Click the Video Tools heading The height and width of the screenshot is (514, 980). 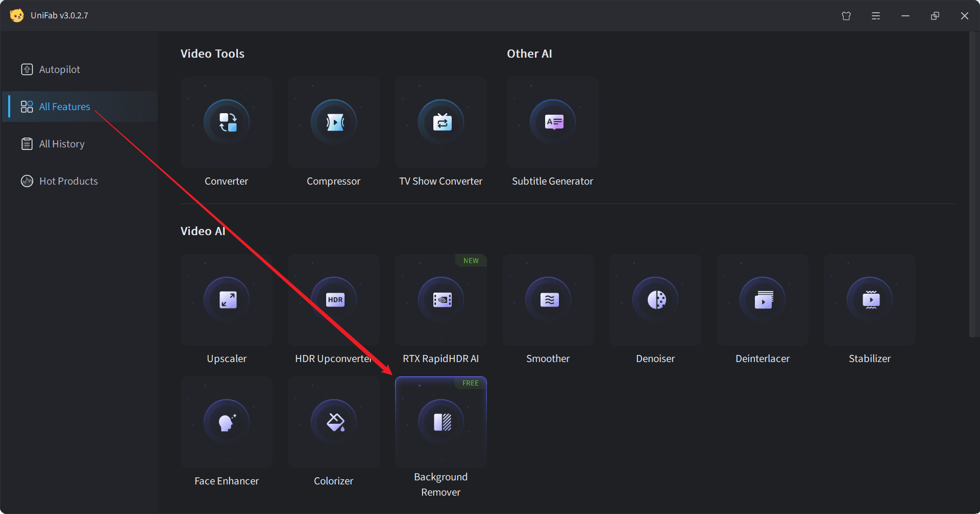point(212,54)
